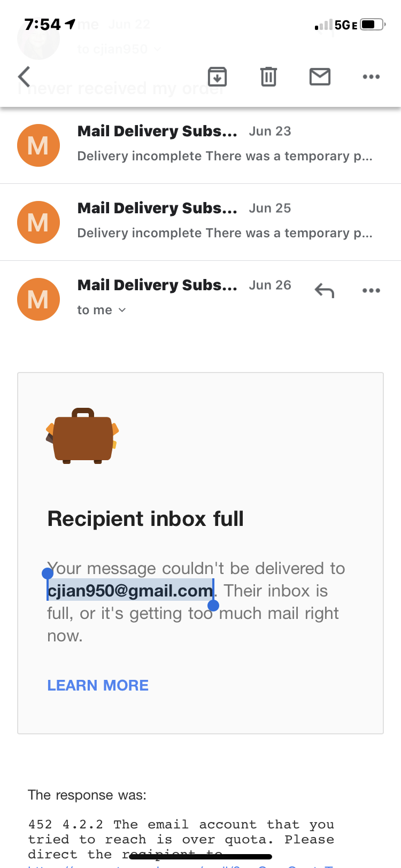Open the toolbar's three-dot overflow menu
Viewport: 401px width, 868px height.
pos(371,77)
